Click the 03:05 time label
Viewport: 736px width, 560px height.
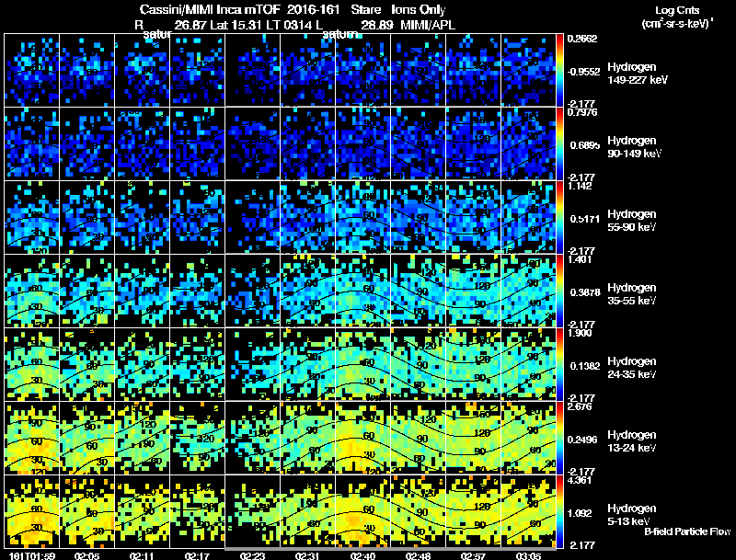[x=528, y=556]
